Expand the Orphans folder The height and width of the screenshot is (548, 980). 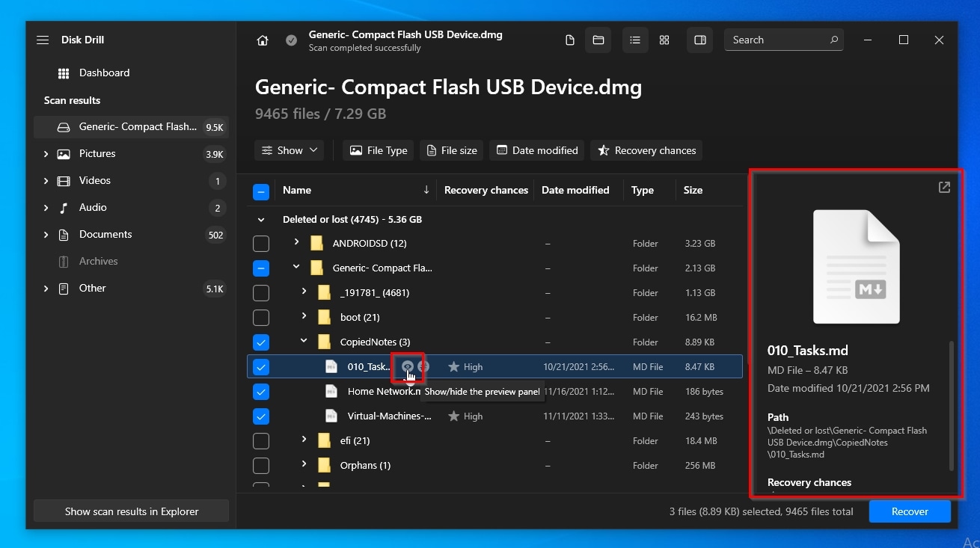304,464
